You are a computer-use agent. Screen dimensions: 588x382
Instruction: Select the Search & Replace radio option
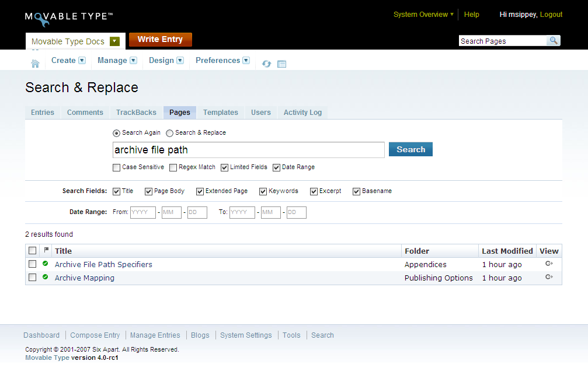point(170,133)
